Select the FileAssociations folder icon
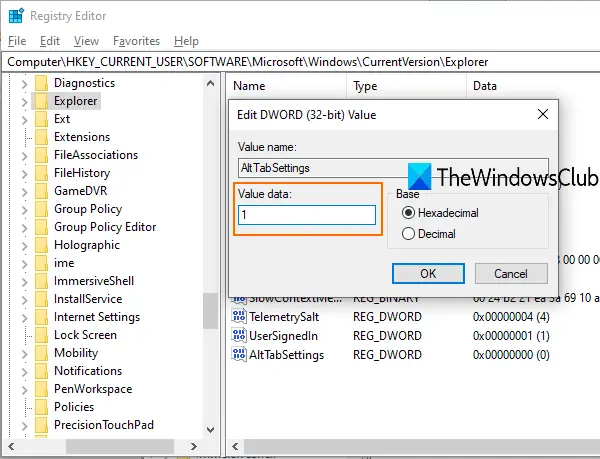This screenshot has width=600, height=459. pyautogui.click(x=41, y=155)
